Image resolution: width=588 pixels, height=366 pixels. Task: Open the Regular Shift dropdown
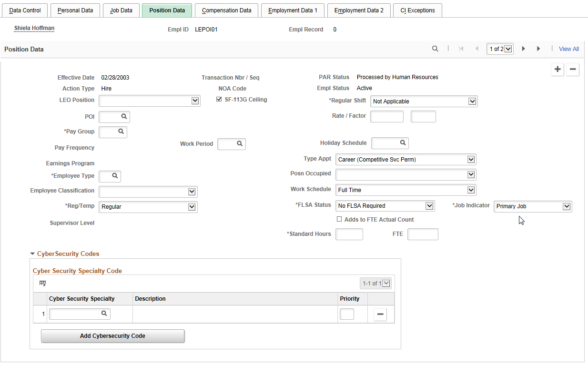[424, 101]
